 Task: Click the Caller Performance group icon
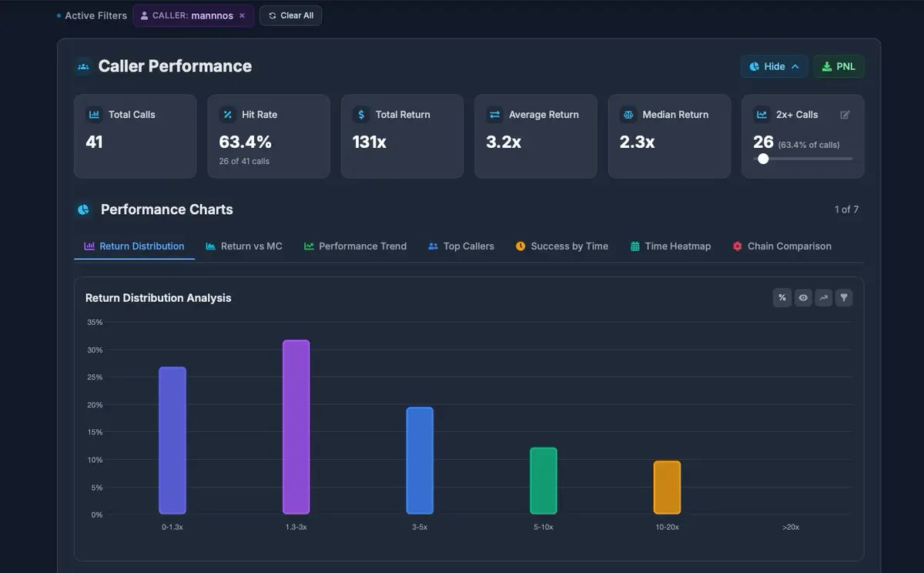point(83,67)
